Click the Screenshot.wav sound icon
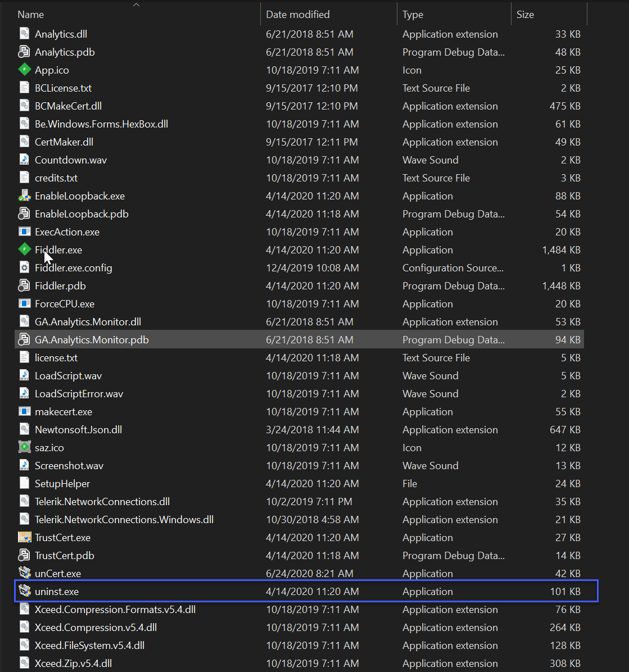The height and width of the screenshot is (672, 629). pyautogui.click(x=24, y=465)
